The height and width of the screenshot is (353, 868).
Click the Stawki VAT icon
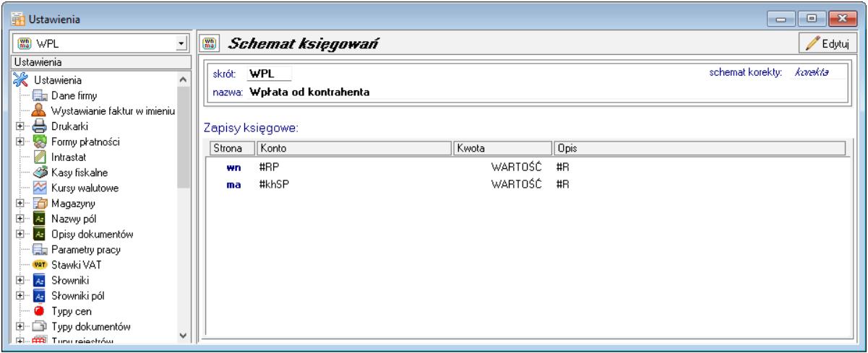tap(39, 265)
